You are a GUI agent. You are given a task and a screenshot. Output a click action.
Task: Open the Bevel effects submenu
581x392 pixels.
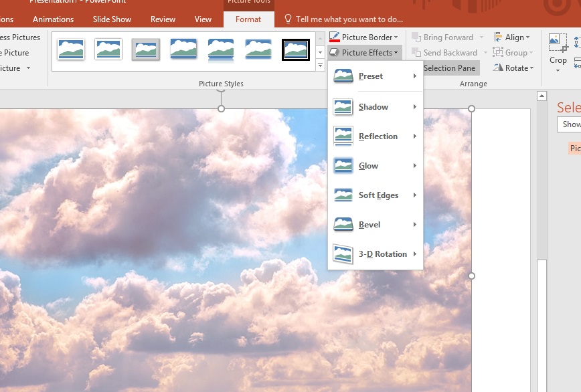click(376, 225)
